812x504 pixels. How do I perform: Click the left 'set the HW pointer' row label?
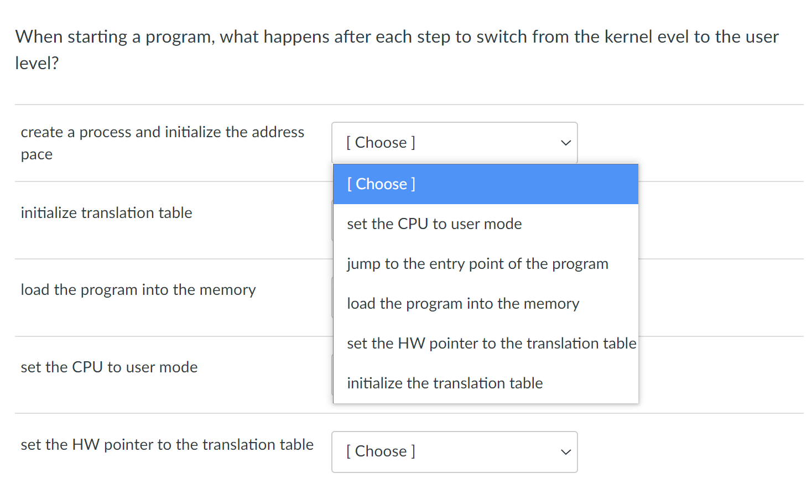(167, 445)
